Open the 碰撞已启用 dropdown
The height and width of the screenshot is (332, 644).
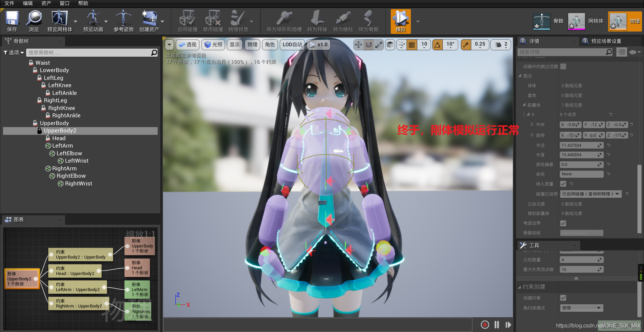tap(591, 194)
